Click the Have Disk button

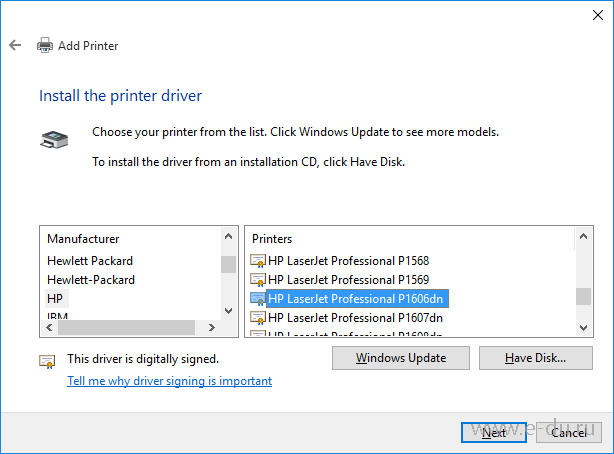536,358
